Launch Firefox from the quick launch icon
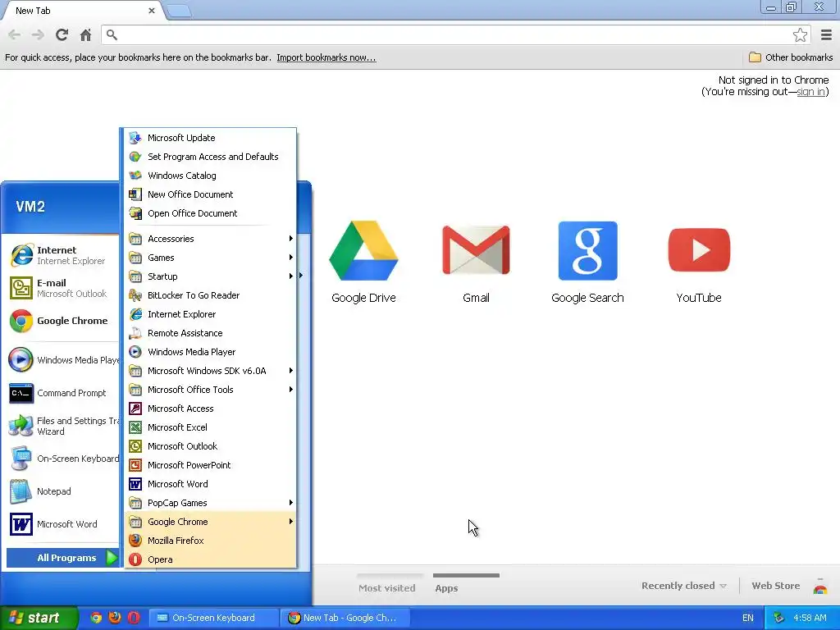Screen dimensions: 840x630 point(115,618)
